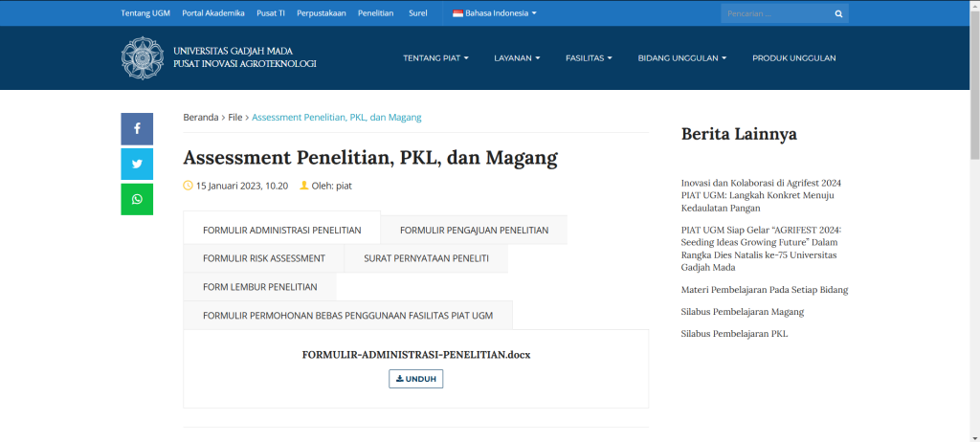Switch to Formulir Pengajuan Penelitian tab
Viewport: 980px width, 442px height.
pyautogui.click(x=474, y=230)
